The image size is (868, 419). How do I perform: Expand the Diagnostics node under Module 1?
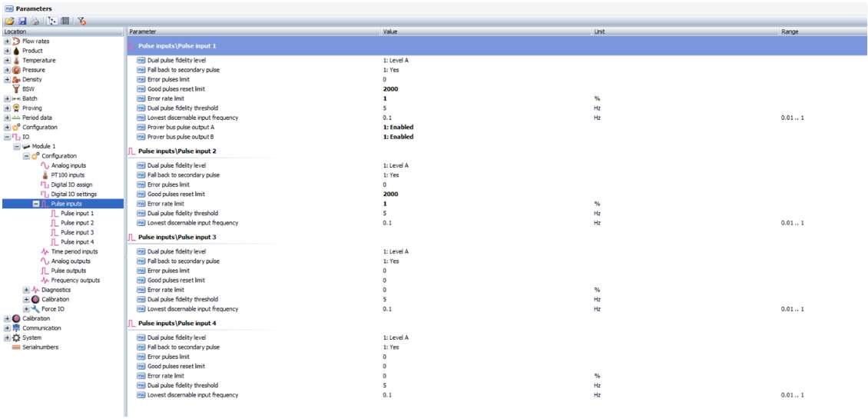[x=26, y=290]
